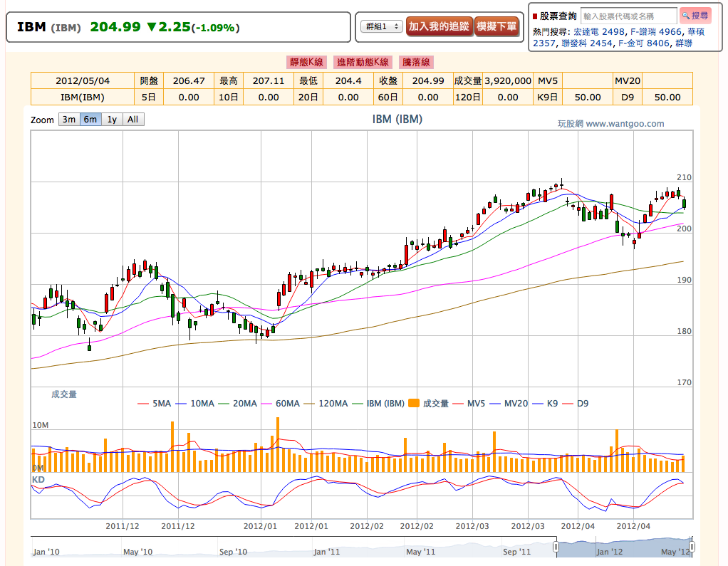The image size is (728, 566).
Task: Click the highest price 207.11
Action: [269, 80]
